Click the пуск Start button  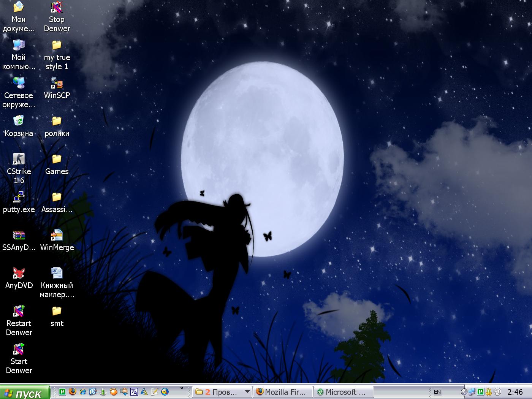[x=25, y=392]
